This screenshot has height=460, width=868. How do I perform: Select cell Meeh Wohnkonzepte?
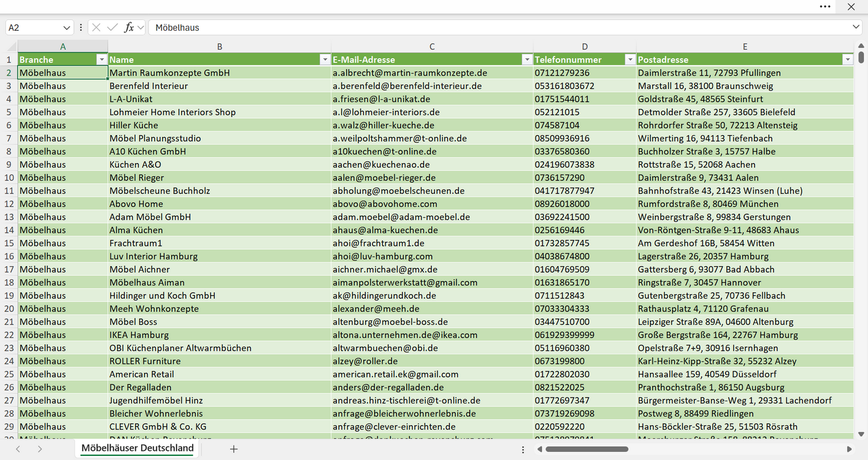[x=219, y=309]
